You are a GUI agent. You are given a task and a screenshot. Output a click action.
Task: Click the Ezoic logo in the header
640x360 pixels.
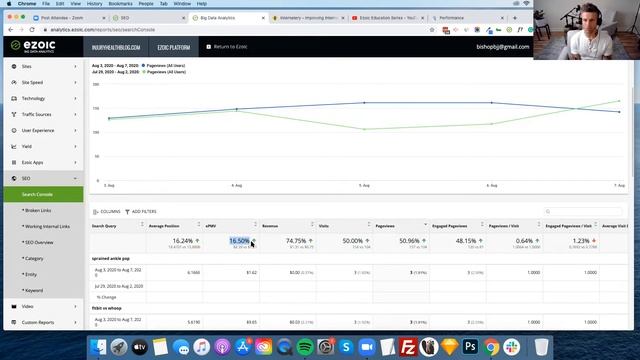point(33,46)
